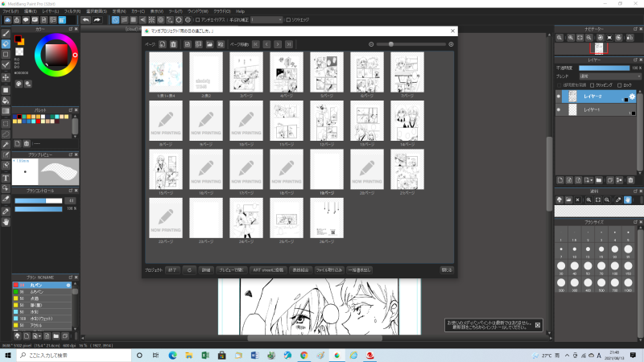This screenshot has width=644, height=362.
Task: Click 閉じる button in project dialog
Action: click(x=447, y=270)
